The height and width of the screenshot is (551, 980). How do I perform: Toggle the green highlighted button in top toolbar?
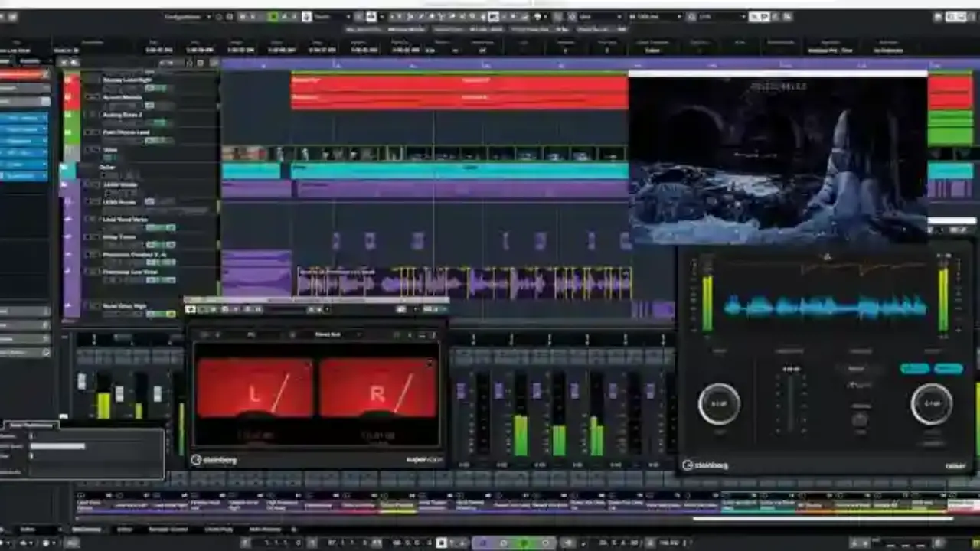pos(273,16)
